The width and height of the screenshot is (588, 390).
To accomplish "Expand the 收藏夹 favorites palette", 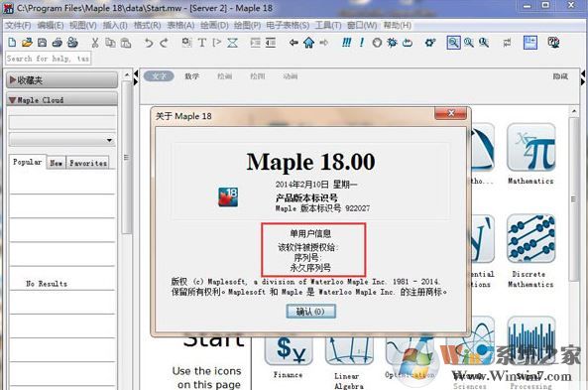I will [61, 80].
